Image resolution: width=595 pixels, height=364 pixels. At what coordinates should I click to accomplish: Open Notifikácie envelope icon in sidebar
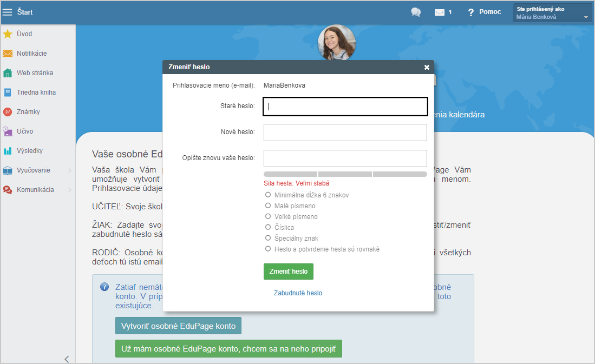tap(8, 54)
